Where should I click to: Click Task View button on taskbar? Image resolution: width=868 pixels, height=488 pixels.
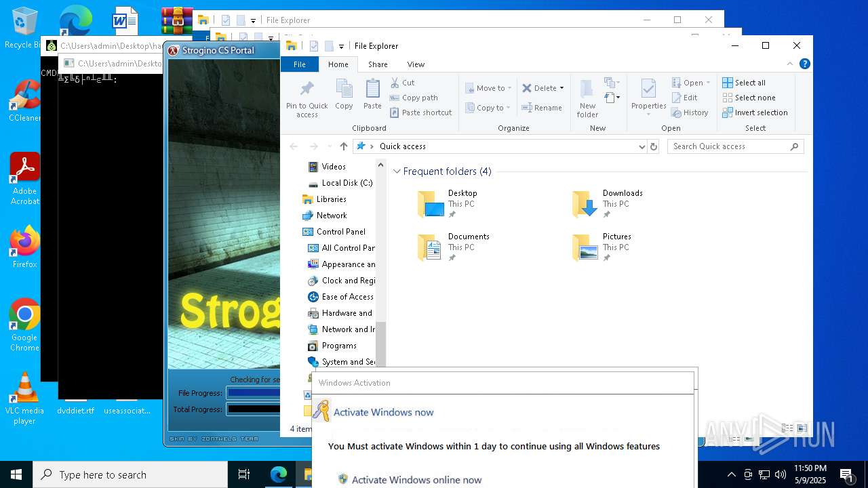point(244,474)
